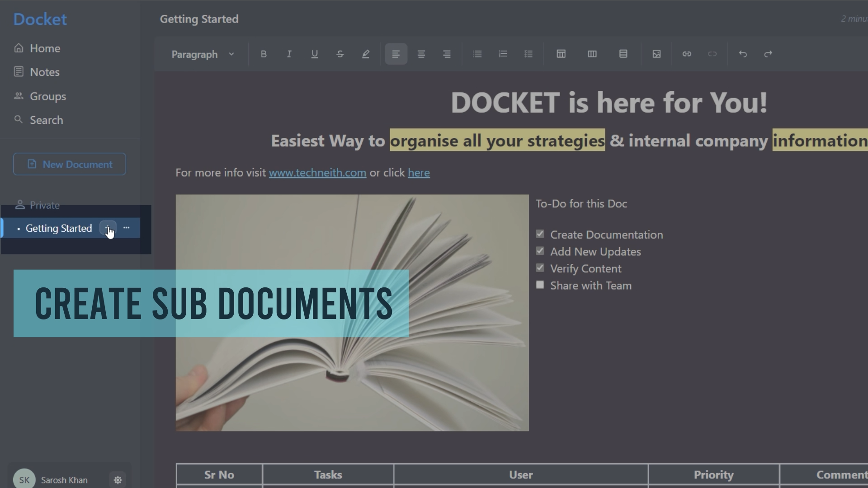Uncheck the Verify Content checkbox

(540, 268)
